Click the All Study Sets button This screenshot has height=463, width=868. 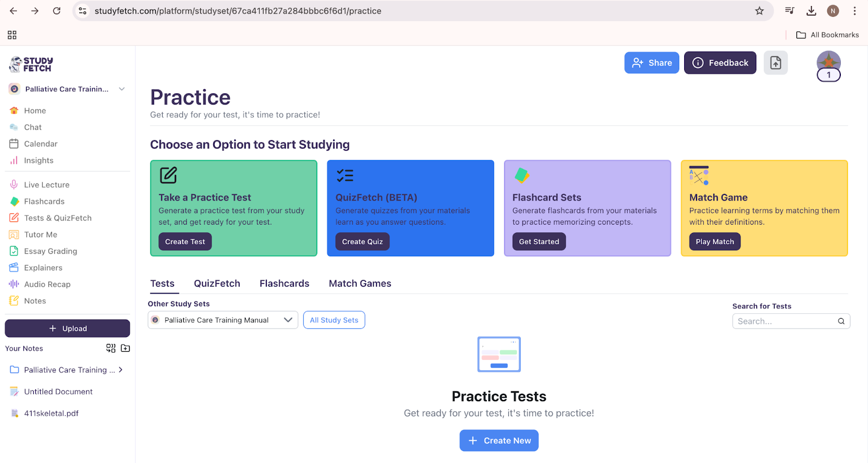pyautogui.click(x=334, y=320)
